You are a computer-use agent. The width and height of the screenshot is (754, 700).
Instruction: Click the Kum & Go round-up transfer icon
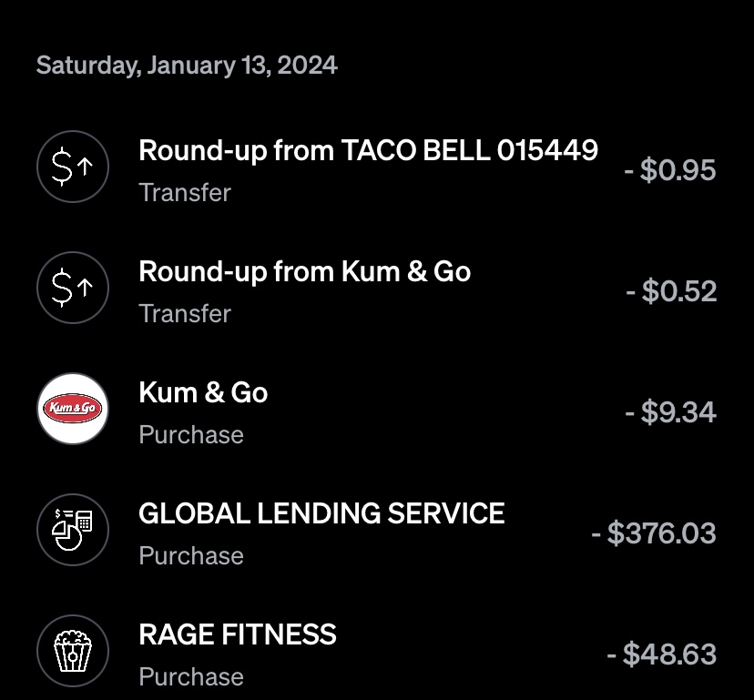(x=73, y=289)
